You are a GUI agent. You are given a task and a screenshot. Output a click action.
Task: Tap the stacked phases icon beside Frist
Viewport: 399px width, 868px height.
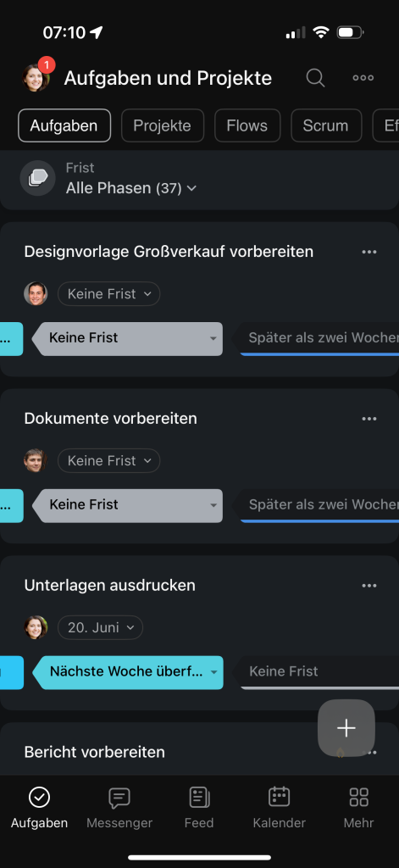tap(37, 178)
